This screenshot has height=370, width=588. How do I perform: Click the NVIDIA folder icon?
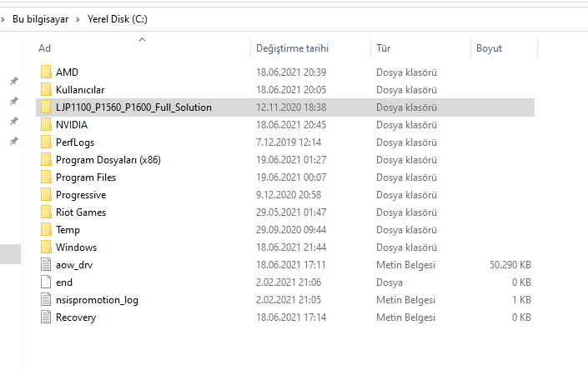coord(45,125)
